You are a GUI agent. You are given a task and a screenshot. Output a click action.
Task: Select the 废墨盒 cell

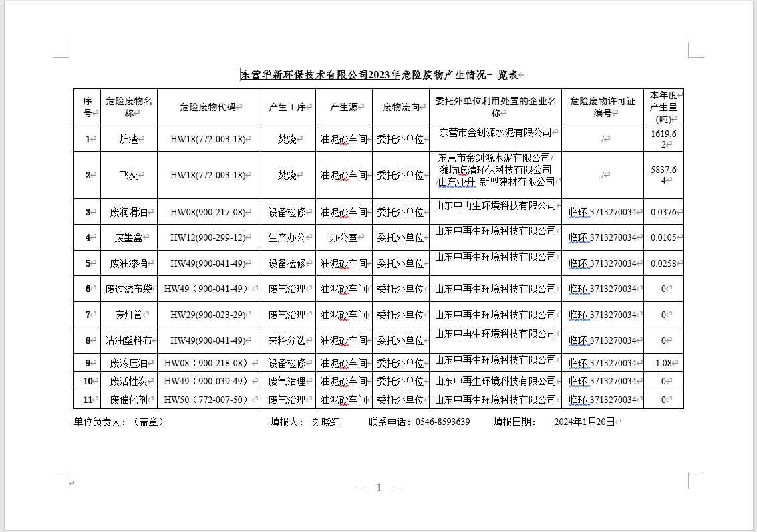(129, 237)
